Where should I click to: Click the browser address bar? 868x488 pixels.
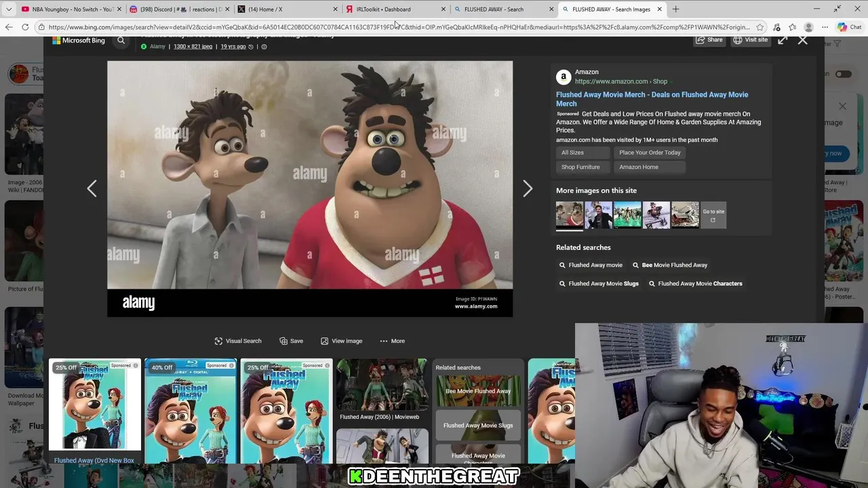pyautogui.click(x=399, y=27)
